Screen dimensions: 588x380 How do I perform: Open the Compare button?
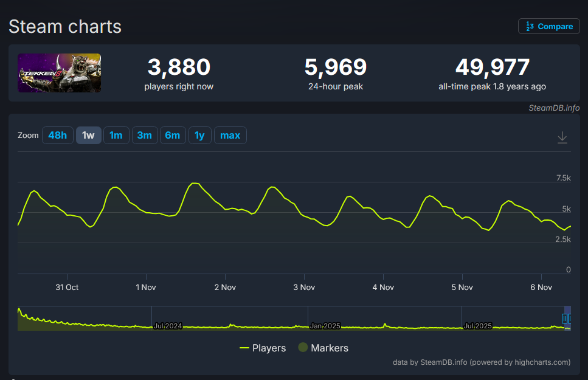pos(548,26)
